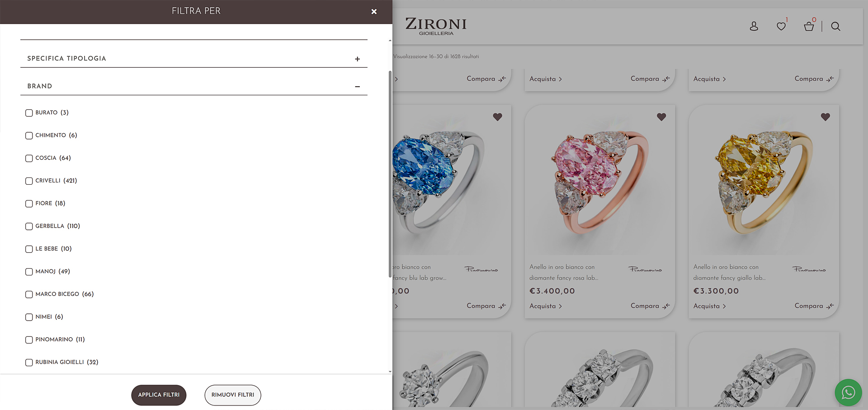Favorite the pink diamond ring
This screenshot has width=868, height=410.
click(661, 117)
